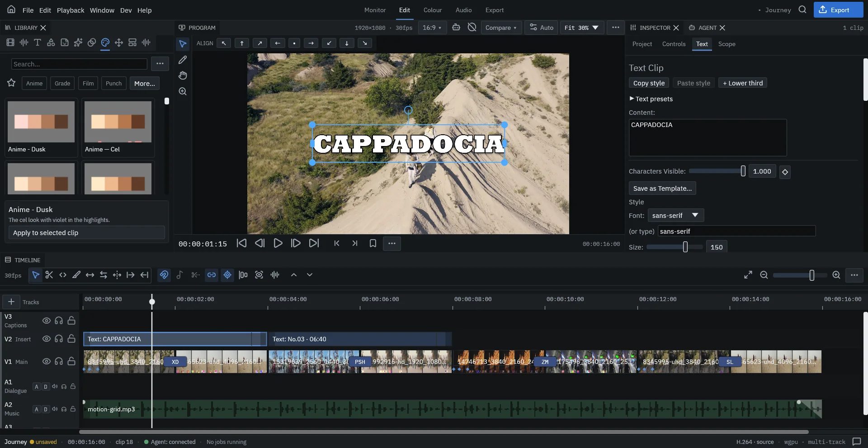Click the Copy style button
Screen dimensions: 868x448
click(649, 83)
